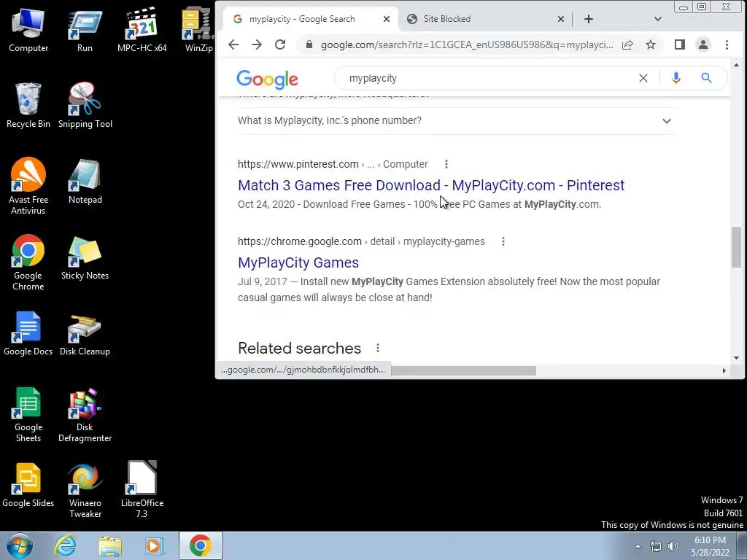Open the MyPlayCity Games result link
Viewport: 747px width, 560px height.
(x=298, y=262)
